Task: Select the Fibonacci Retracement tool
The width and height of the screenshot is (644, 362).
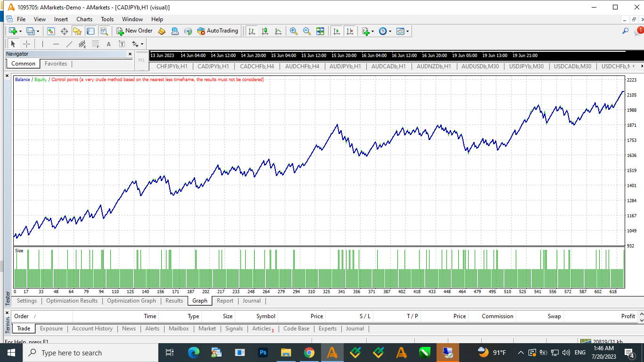Action: click(x=96, y=44)
